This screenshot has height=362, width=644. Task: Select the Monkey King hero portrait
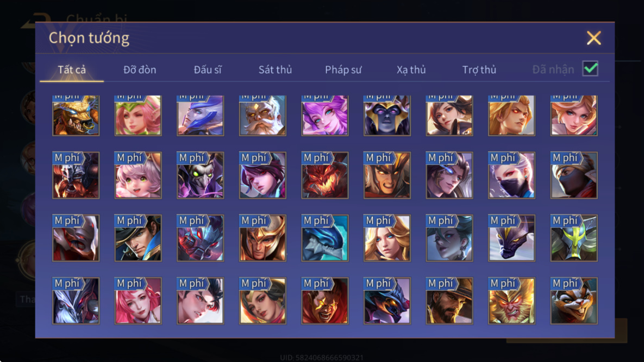point(511,301)
